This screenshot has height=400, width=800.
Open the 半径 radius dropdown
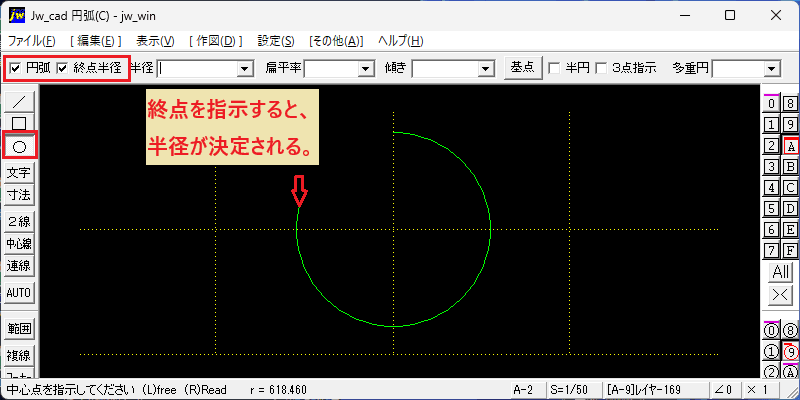tap(245, 68)
